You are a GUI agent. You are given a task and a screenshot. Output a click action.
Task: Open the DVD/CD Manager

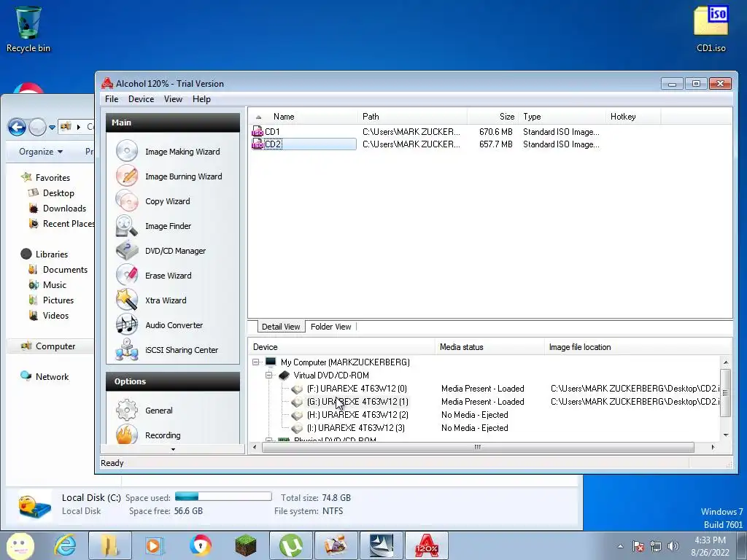[x=161, y=251]
